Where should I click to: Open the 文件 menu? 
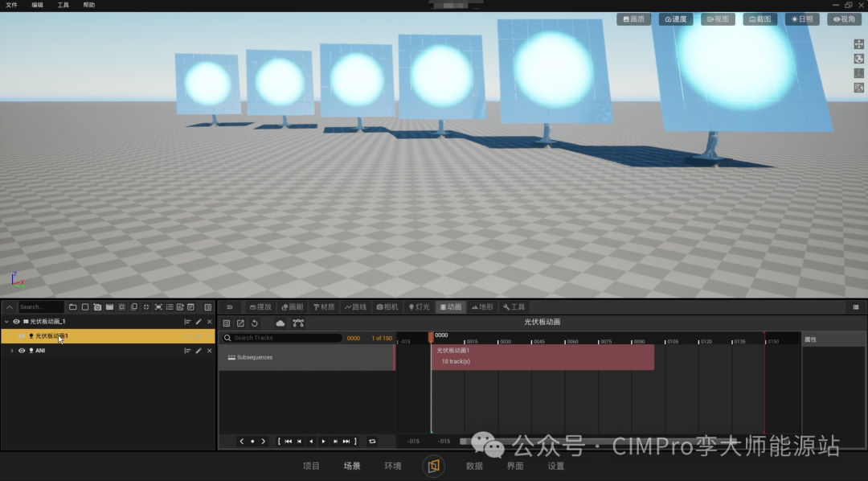[x=11, y=5]
